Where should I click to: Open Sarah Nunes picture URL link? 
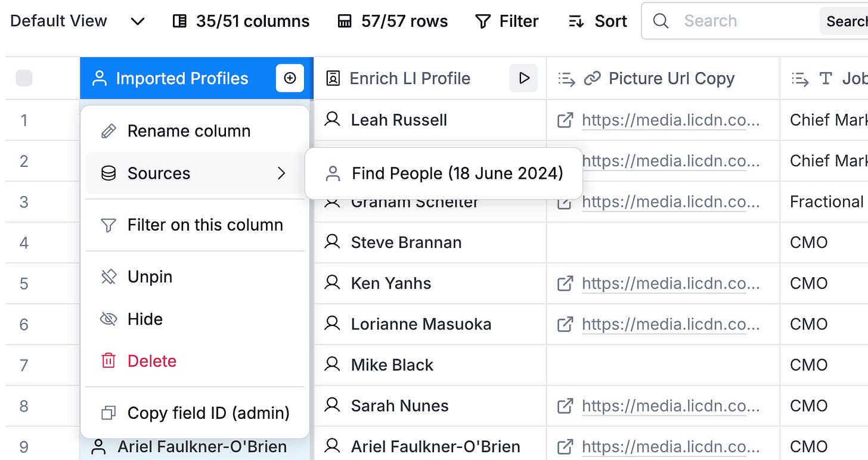point(671,406)
